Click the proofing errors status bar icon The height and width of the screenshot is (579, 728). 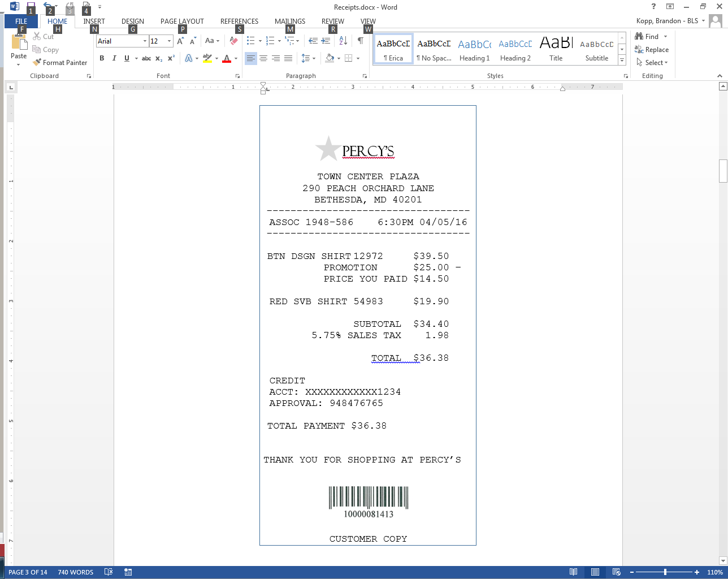coord(109,572)
